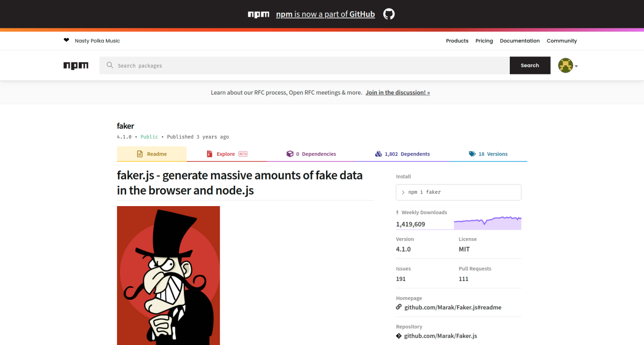Click the weekly downloads count 1,419,609
Screen dimensions: 644x345
click(410, 224)
